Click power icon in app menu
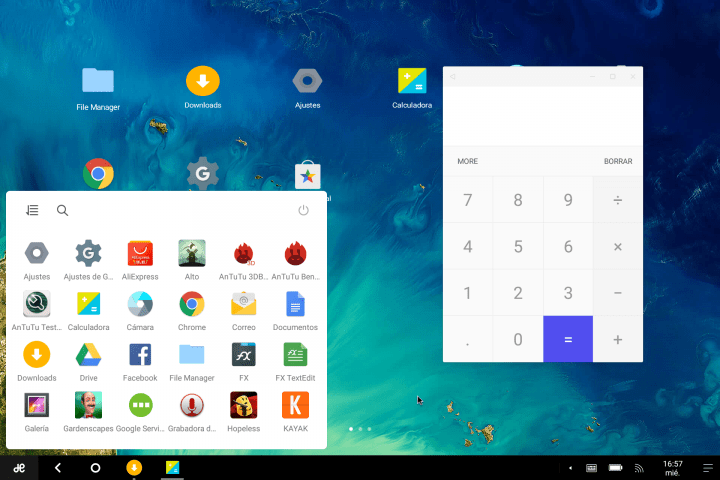Viewport: 720px width, 480px height. (303, 210)
